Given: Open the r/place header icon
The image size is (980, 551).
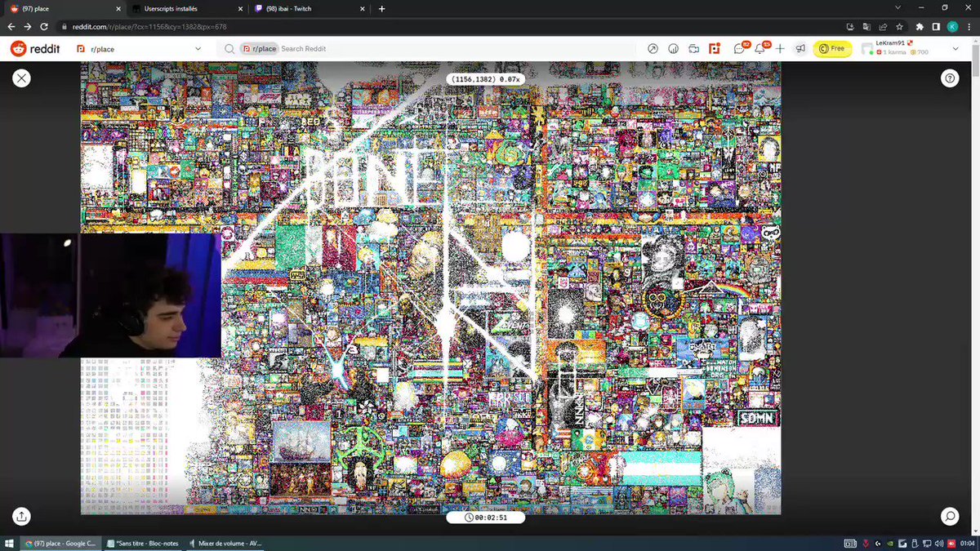Looking at the screenshot, I should coord(715,49).
